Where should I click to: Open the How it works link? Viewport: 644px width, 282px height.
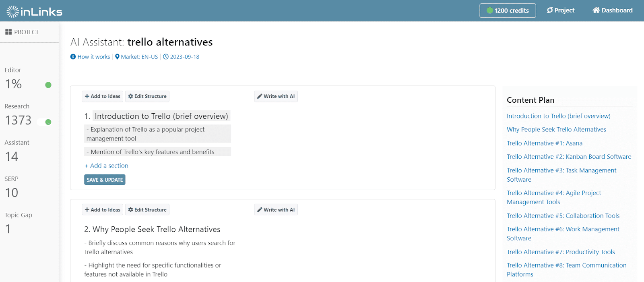click(94, 57)
